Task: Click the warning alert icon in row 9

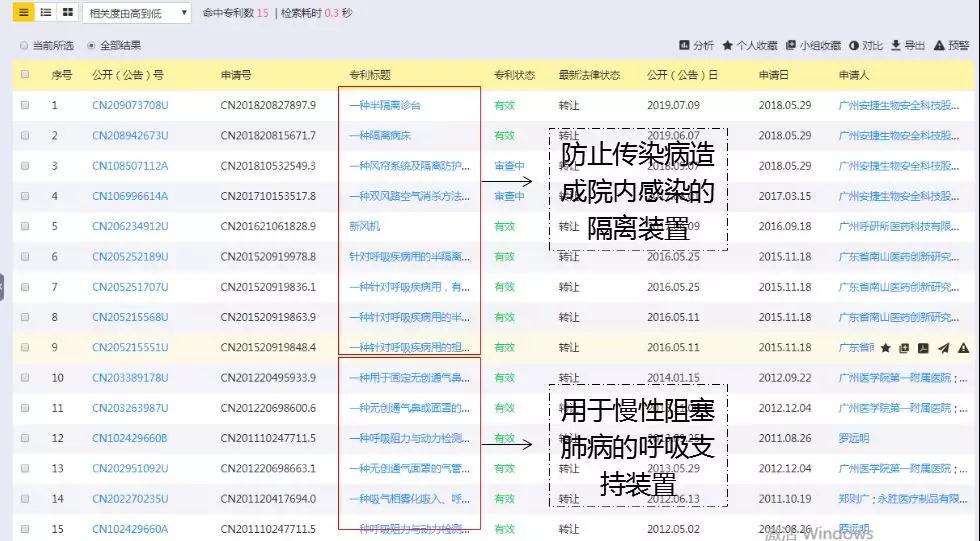Action: pyautogui.click(x=963, y=348)
